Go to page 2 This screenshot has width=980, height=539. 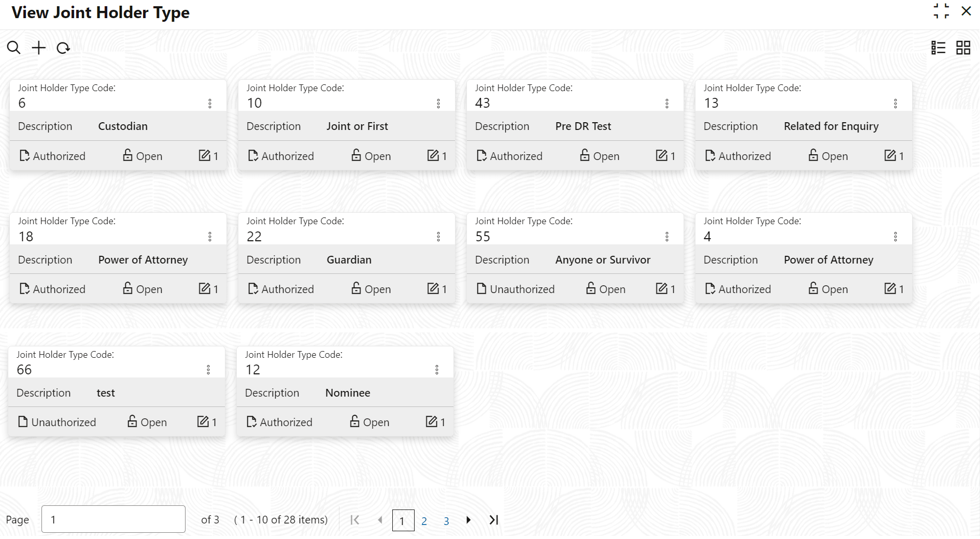pos(424,521)
